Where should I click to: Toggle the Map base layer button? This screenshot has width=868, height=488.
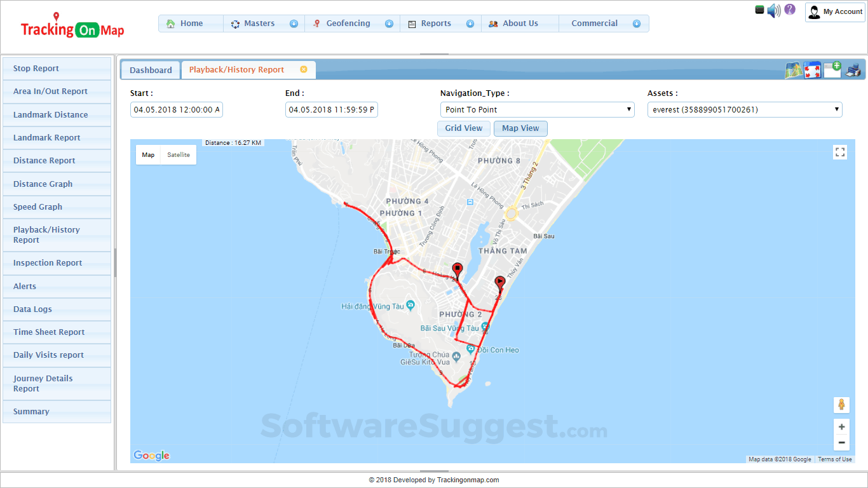[x=148, y=154]
